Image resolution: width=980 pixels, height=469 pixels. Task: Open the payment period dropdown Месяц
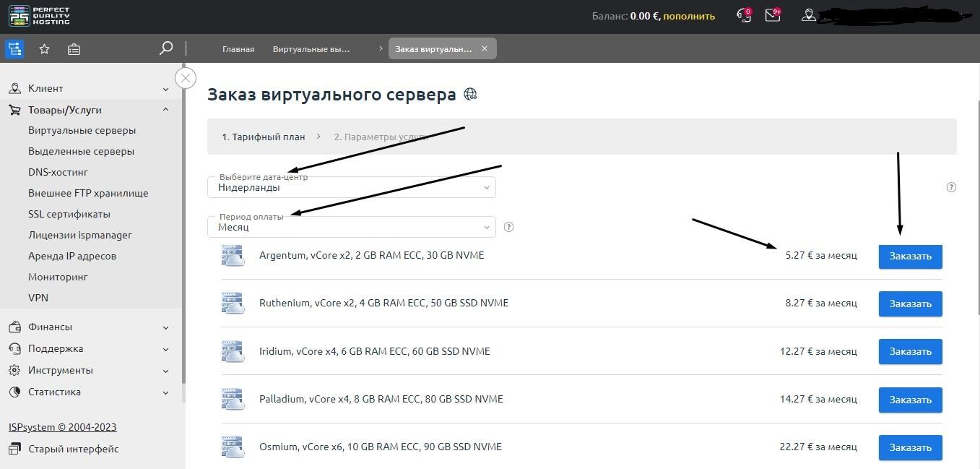(x=351, y=227)
